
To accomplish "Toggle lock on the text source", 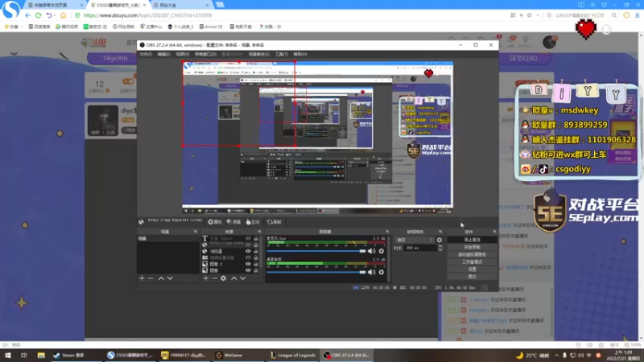I will coord(256,238).
